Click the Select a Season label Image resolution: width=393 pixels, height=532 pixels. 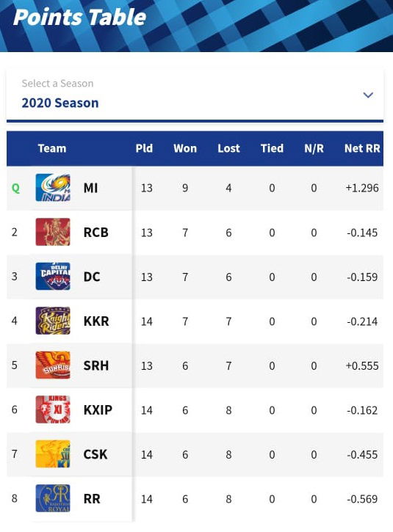[x=58, y=84]
